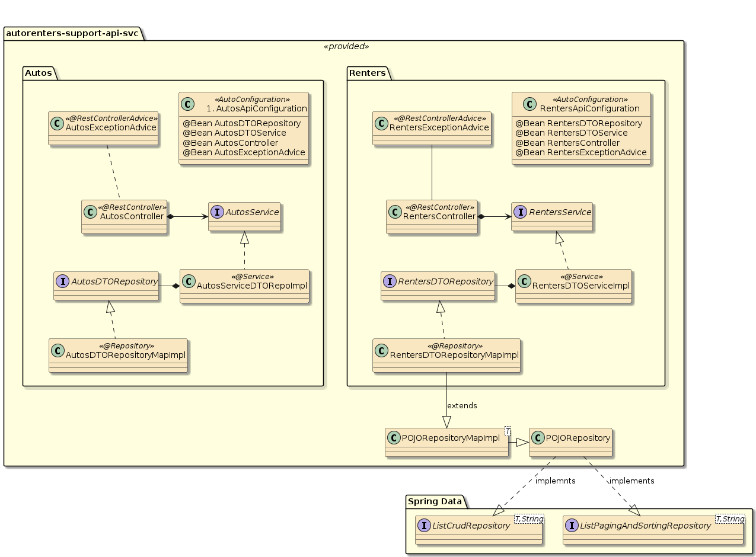Click the «@RestControllerAdvice» stereotype of RentersExceptionAdvice

pos(440,118)
